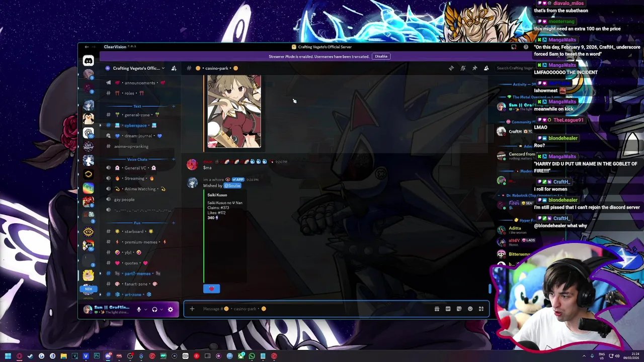
Task: Open the fanart-zone channel
Action: [139, 284]
